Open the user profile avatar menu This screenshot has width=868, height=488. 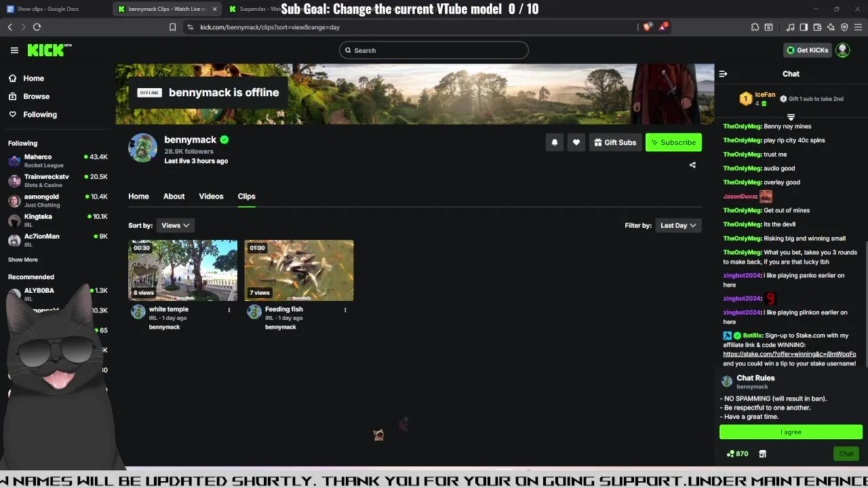pos(842,50)
